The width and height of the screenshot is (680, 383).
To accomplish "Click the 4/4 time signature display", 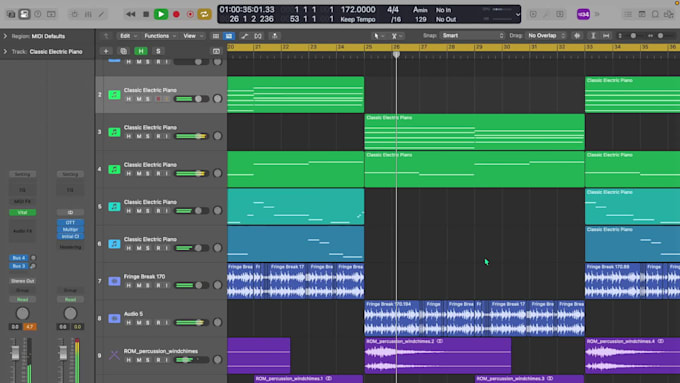I will pyautogui.click(x=393, y=10).
